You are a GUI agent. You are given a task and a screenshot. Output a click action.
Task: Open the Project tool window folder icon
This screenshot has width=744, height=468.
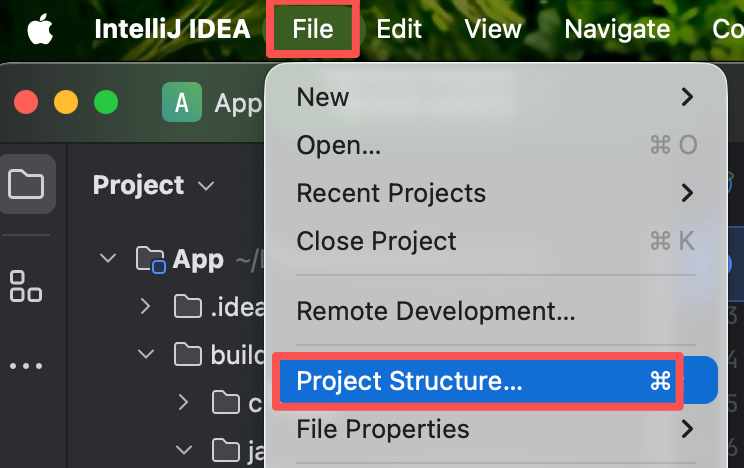point(26,185)
